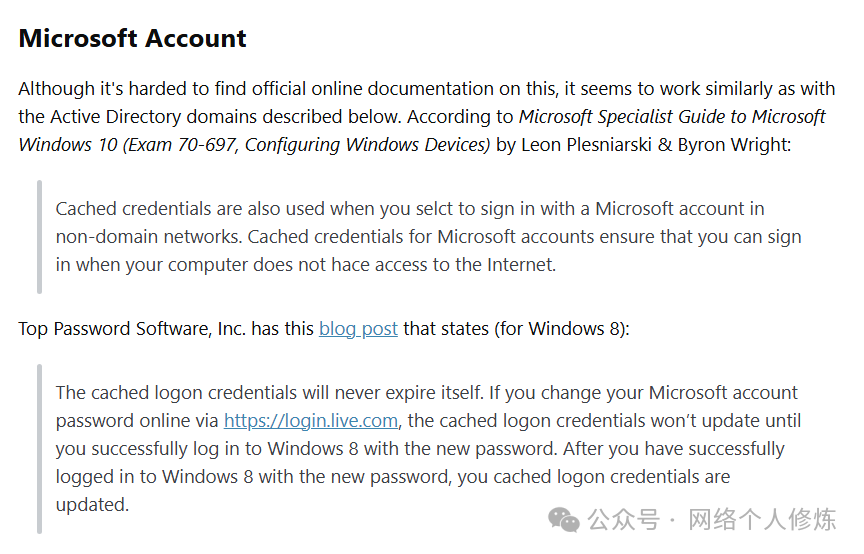Click "non-domain networks" in the first quote

(148, 238)
